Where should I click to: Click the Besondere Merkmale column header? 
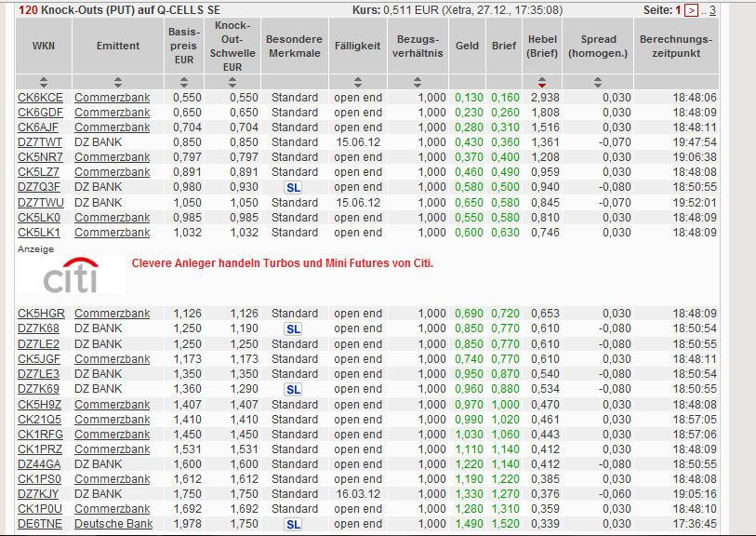pos(295,47)
